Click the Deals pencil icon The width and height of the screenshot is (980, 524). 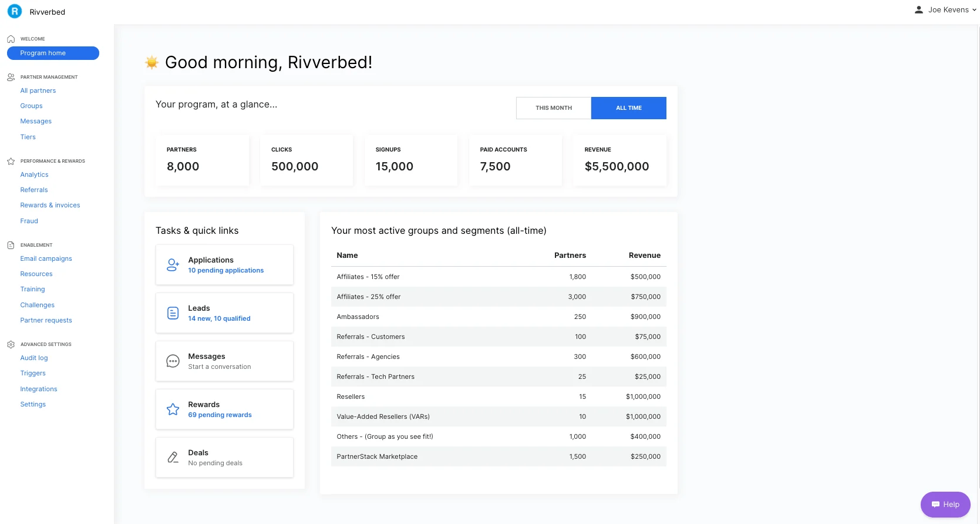click(x=173, y=458)
